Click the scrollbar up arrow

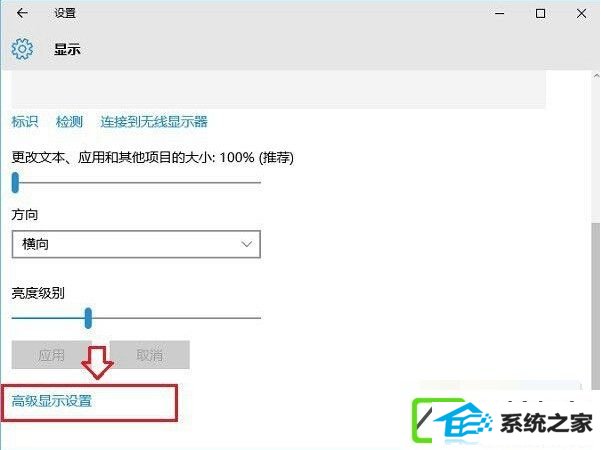click(x=596, y=76)
